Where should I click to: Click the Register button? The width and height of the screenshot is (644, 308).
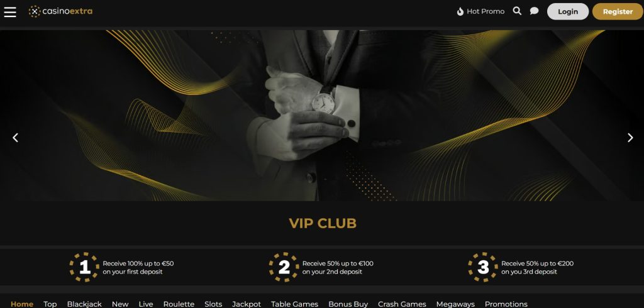(618, 11)
